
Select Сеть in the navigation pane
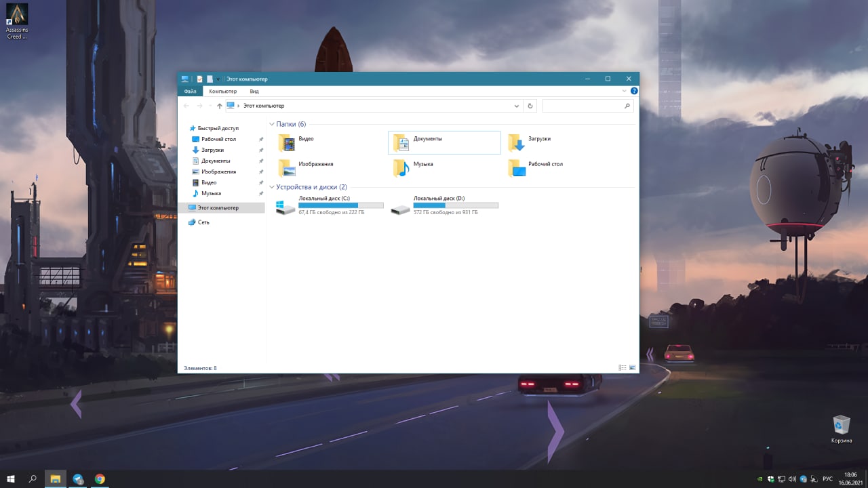[203, 222]
